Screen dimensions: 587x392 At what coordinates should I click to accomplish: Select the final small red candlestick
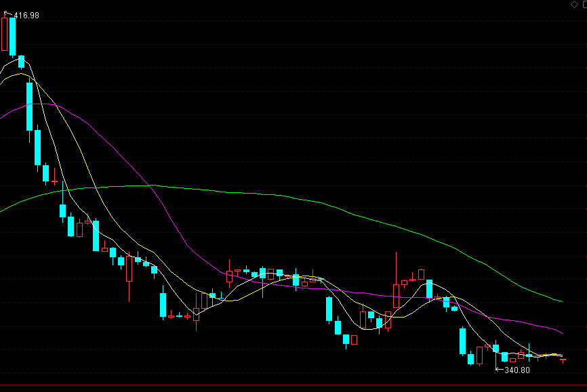point(563,360)
